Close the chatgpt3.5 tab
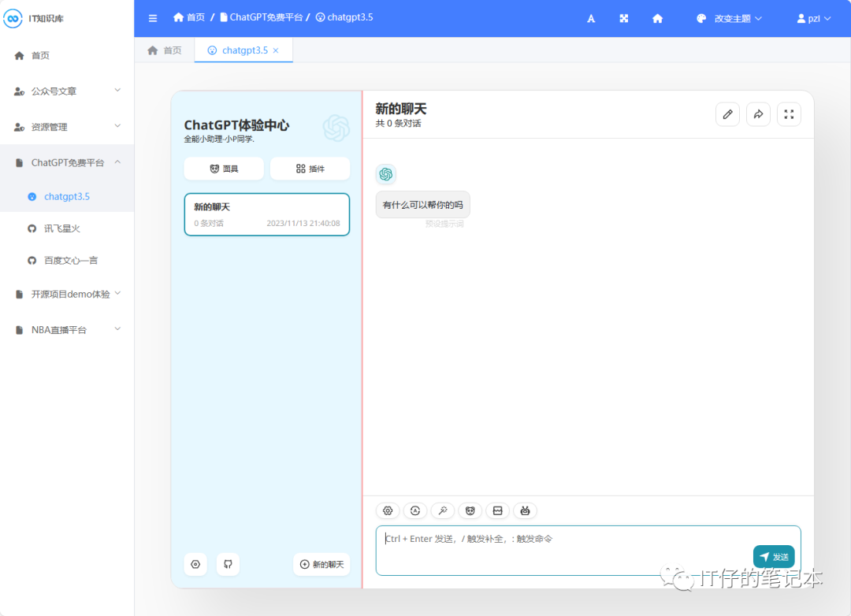This screenshot has height=616, width=851. click(277, 50)
